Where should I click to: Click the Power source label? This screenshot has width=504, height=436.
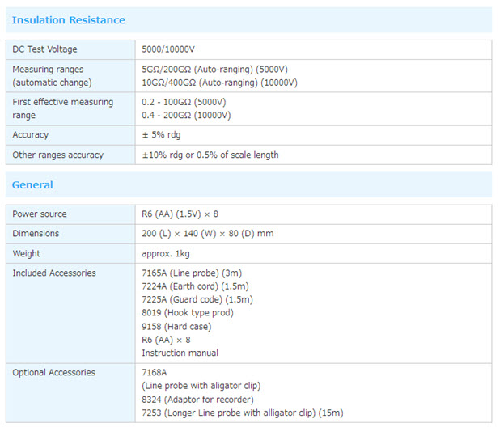pos(40,214)
